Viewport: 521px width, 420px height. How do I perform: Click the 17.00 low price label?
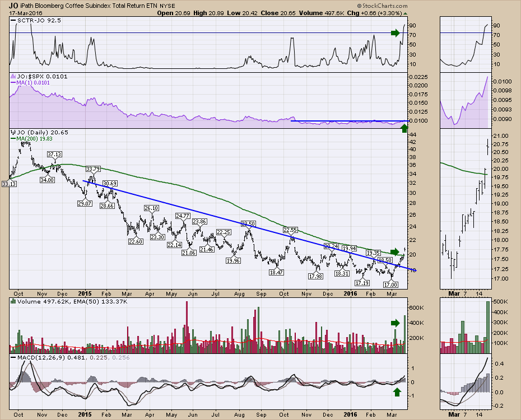pyautogui.click(x=391, y=284)
